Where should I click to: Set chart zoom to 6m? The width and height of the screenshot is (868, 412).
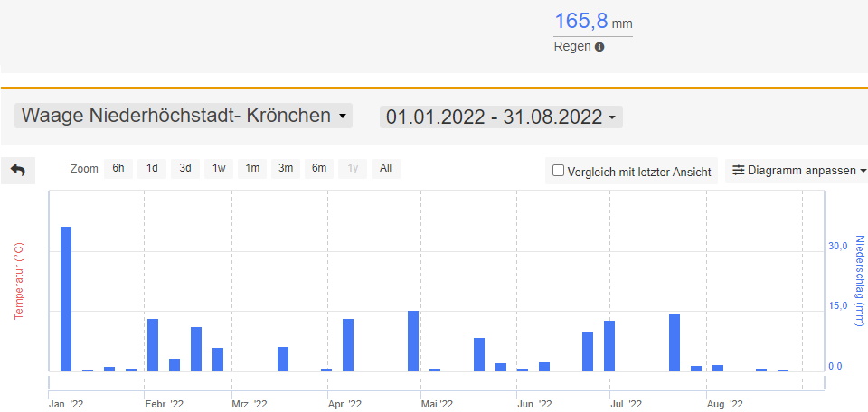pyautogui.click(x=319, y=168)
